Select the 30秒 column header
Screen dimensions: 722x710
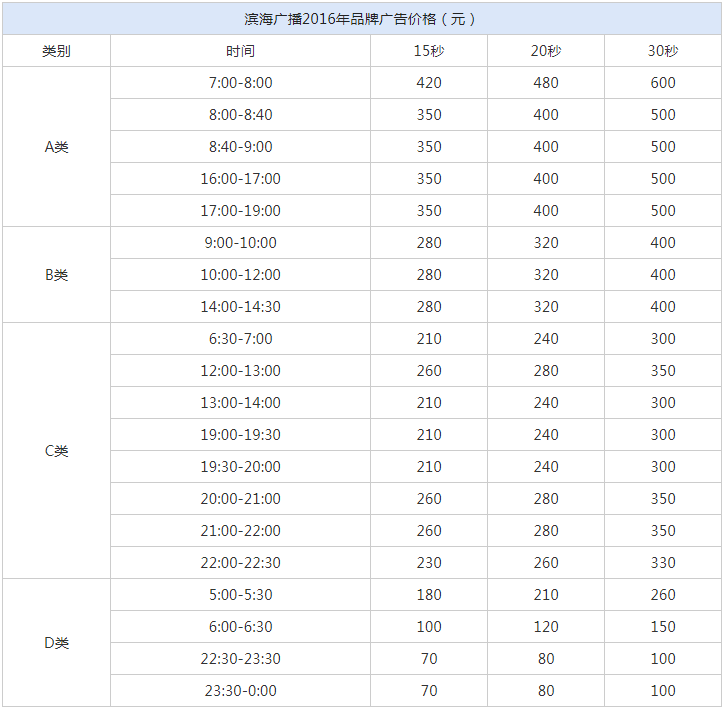(663, 51)
